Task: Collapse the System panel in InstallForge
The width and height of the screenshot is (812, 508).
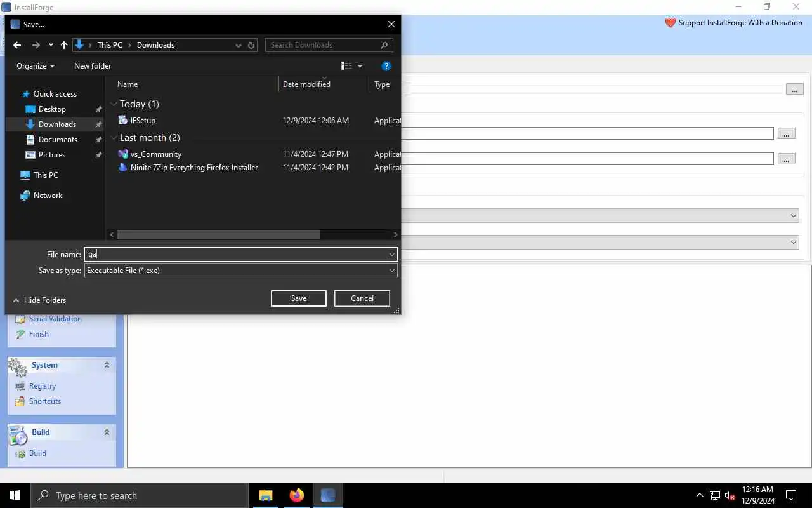Action: 107,365
